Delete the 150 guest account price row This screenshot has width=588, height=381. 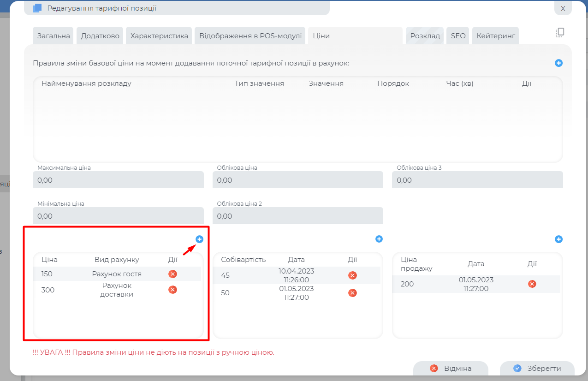[172, 274]
